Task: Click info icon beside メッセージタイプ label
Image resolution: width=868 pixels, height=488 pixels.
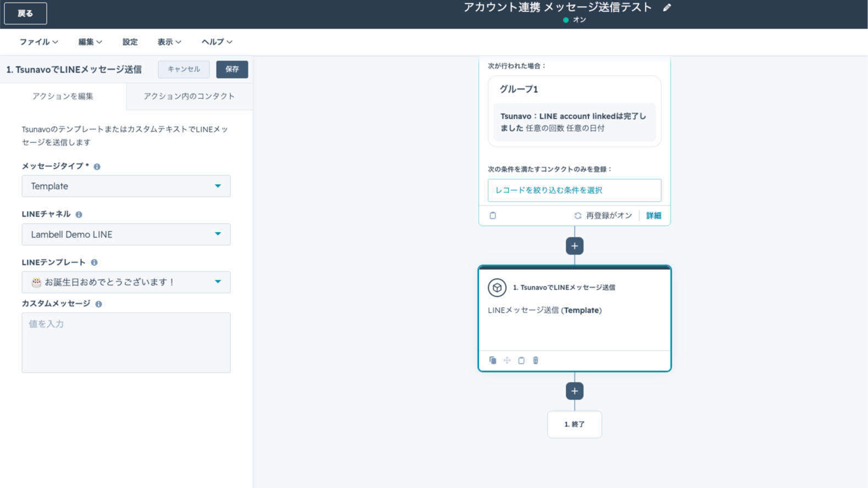Action: [97, 167]
